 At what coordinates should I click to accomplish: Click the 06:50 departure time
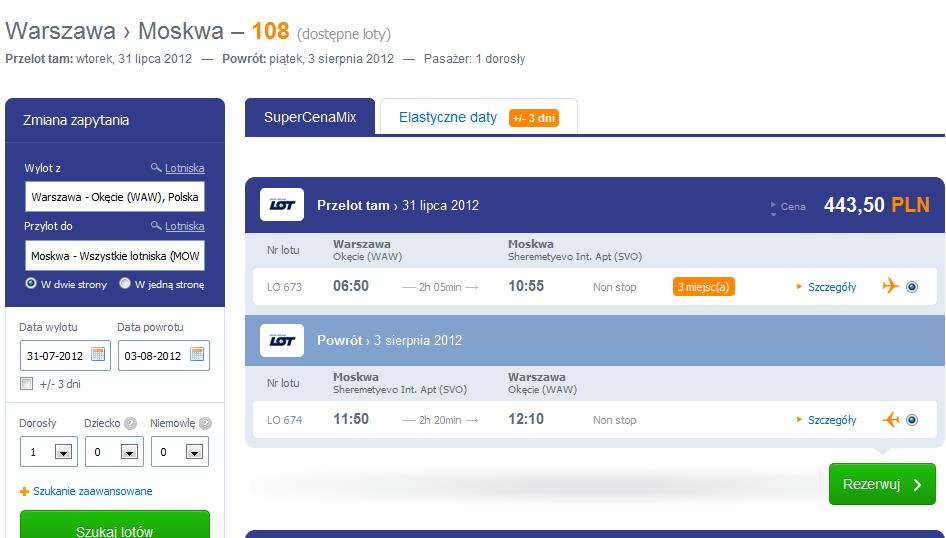pyautogui.click(x=351, y=286)
